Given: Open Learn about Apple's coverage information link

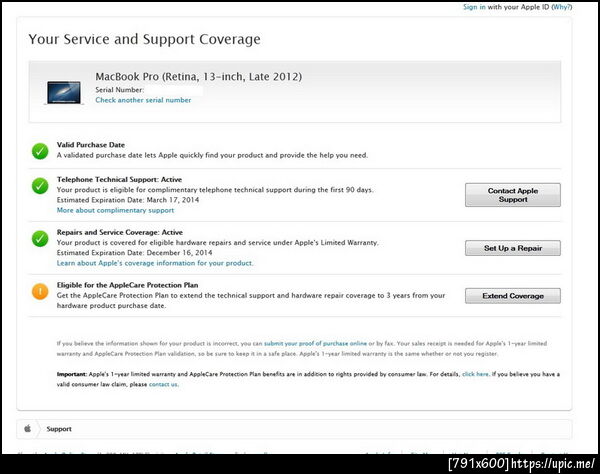Looking at the screenshot, I should [155, 263].
